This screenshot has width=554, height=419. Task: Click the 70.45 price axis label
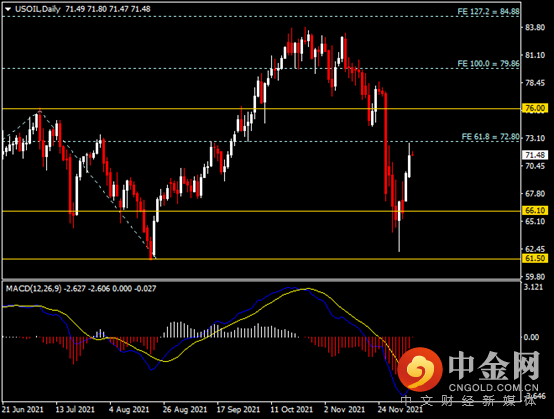point(535,166)
